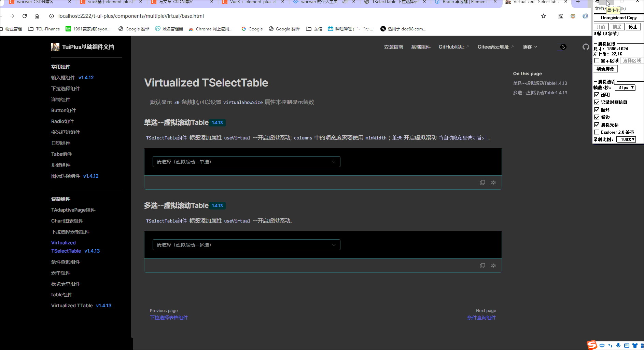The width and height of the screenshot is (644, 350).
Task: Open the Sogou skin icon in taskbar
Action: coord(634,345)
